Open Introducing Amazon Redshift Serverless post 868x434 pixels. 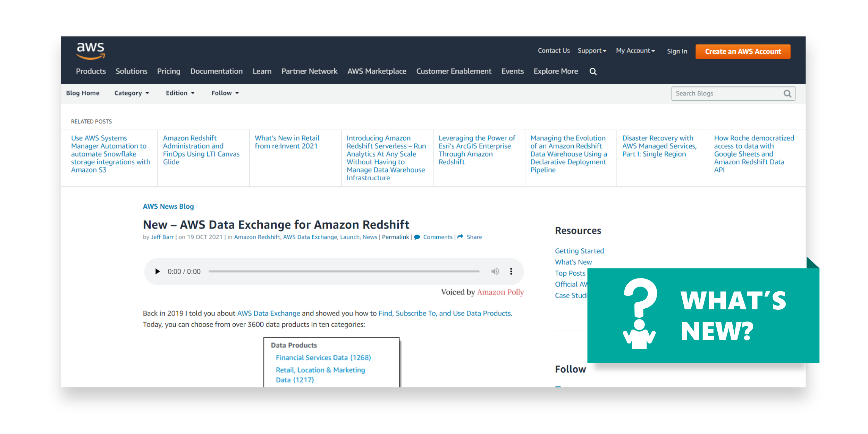pos(386,158)
